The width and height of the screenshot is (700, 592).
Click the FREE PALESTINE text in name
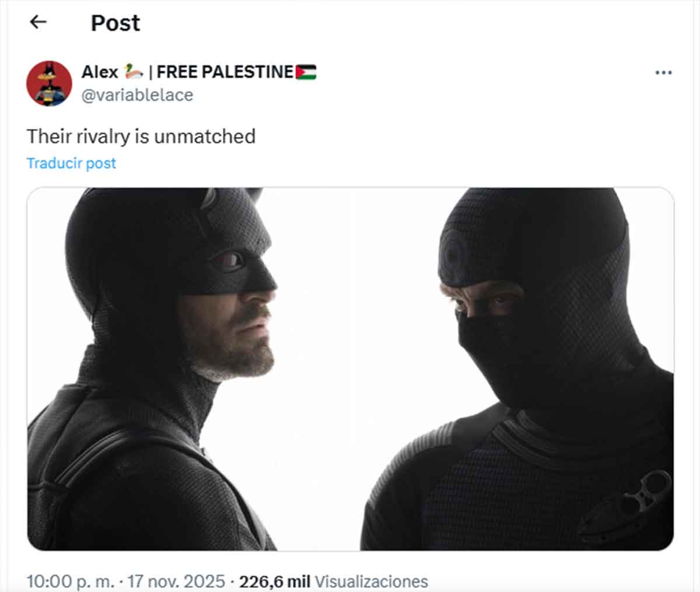tap(225, 72)
